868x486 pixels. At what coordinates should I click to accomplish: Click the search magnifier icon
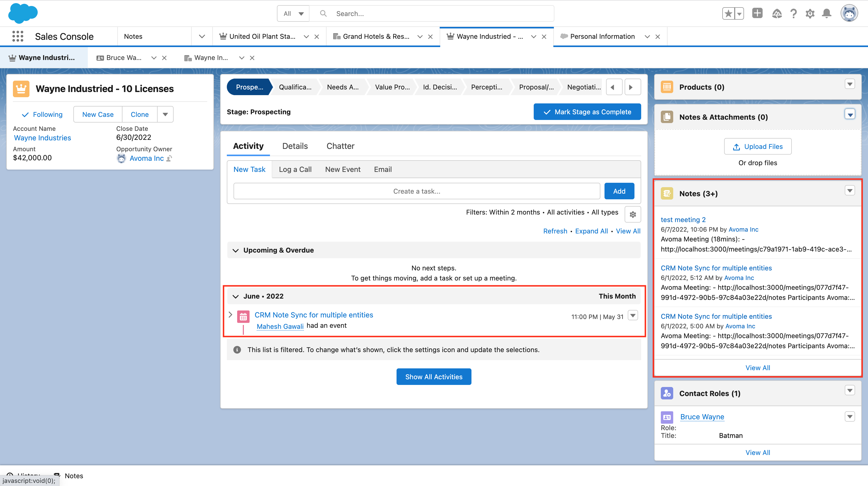tap(323, 13)
